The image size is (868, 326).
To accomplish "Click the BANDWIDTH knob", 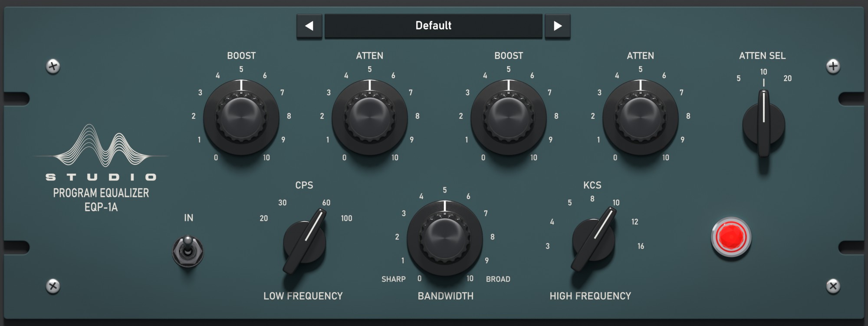I will coord(445,238).
